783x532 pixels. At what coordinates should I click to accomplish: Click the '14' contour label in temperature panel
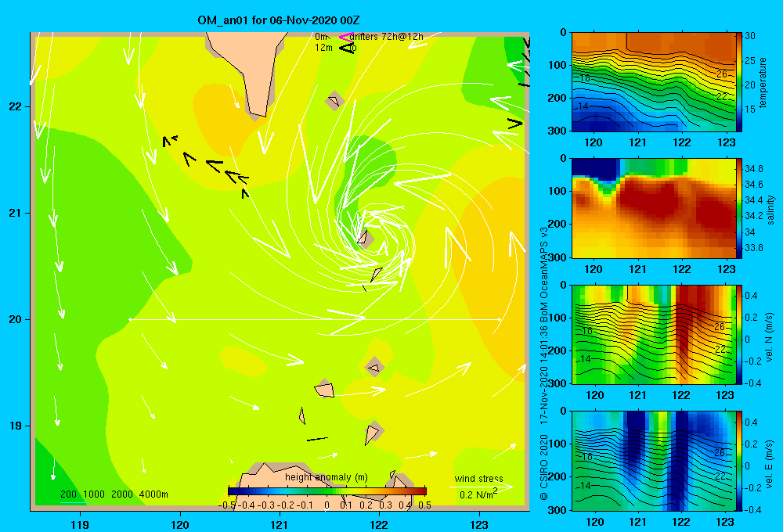tap(583, 106)
